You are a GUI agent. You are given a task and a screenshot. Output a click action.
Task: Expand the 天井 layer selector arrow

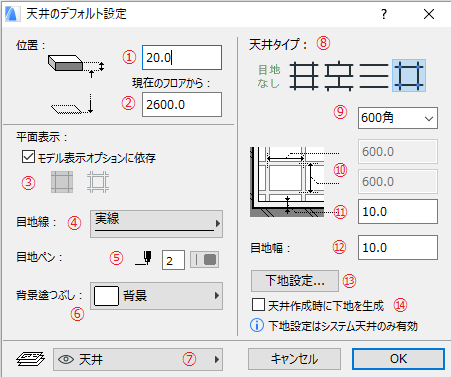tap(217, 359)
